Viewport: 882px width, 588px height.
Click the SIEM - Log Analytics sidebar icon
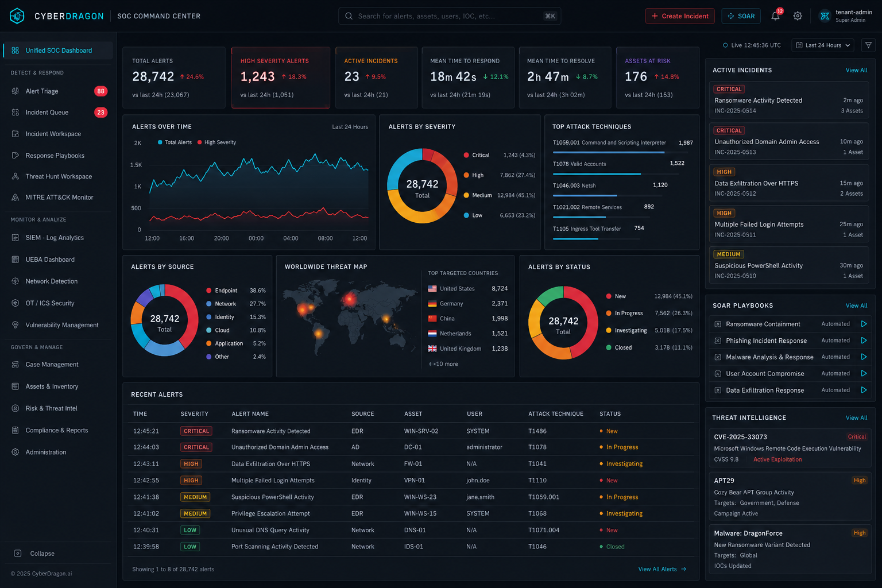[x=16, y=238]
